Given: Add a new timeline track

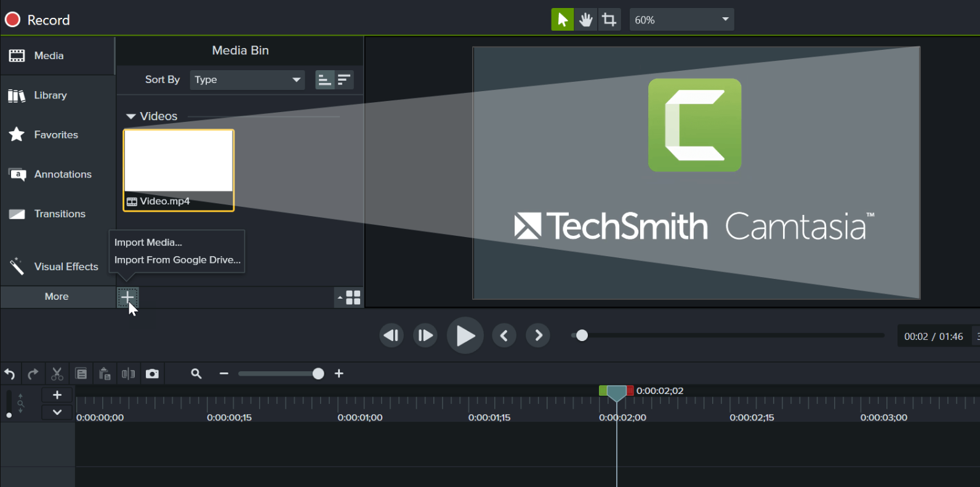Looking at the screenshot, I should tap(57, 395).
